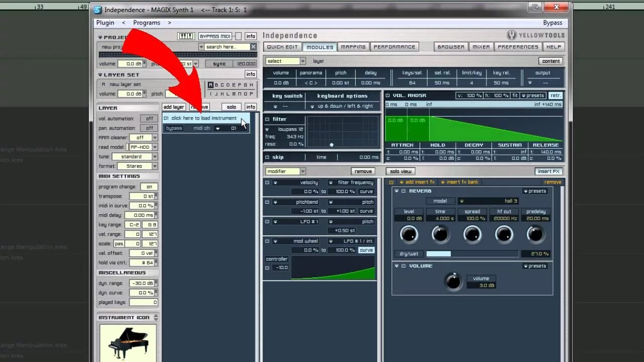Open the modifier dropdown
This screenshot has width=644, height=362.
(285, 171)
